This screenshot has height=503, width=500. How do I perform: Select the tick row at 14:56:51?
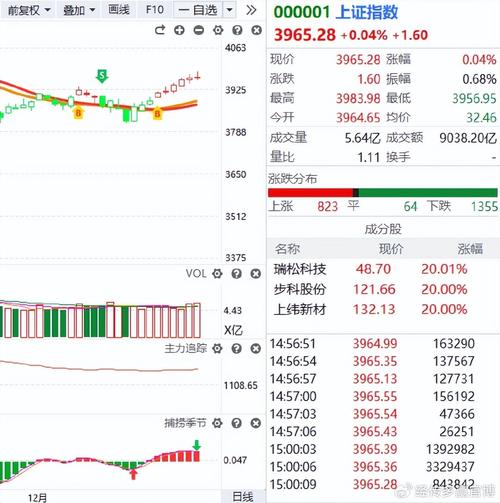[x=383, y=344]
